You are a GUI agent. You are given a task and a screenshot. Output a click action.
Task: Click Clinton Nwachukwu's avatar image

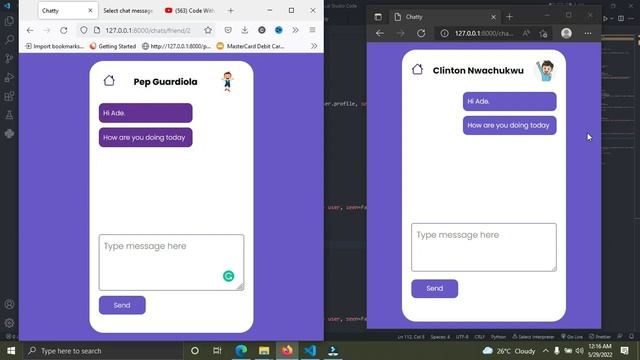[545, 71]
